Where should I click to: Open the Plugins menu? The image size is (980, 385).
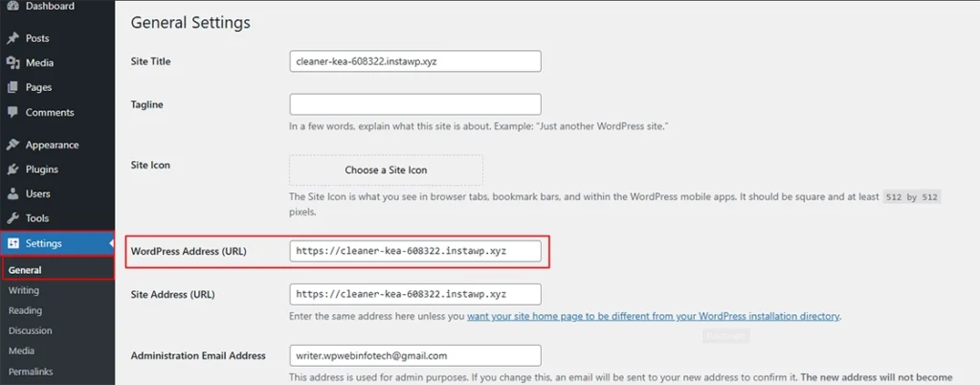click(42, 170)
